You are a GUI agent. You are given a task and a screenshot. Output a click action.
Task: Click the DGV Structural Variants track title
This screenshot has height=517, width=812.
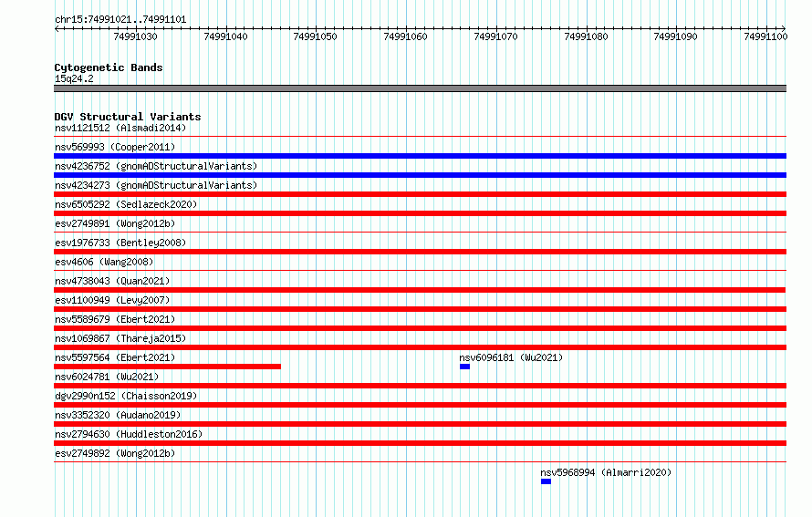tap(128, 117)
